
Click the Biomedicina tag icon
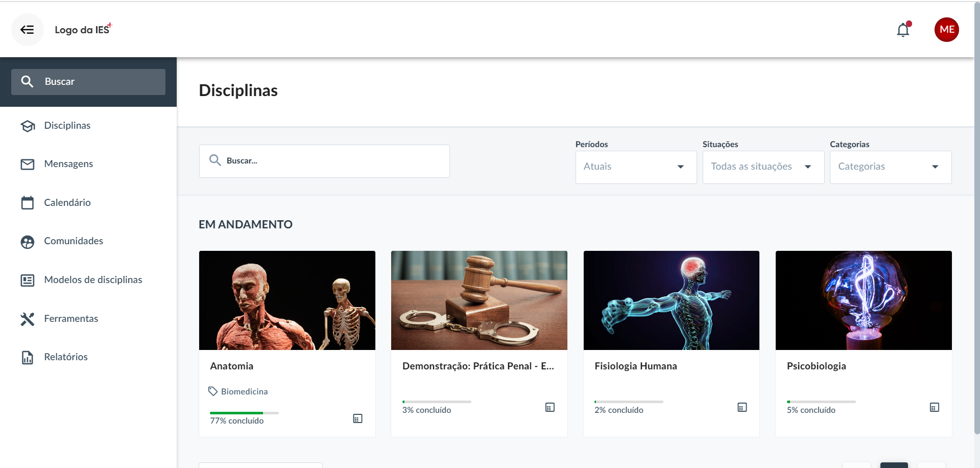[x=213, y=391]
